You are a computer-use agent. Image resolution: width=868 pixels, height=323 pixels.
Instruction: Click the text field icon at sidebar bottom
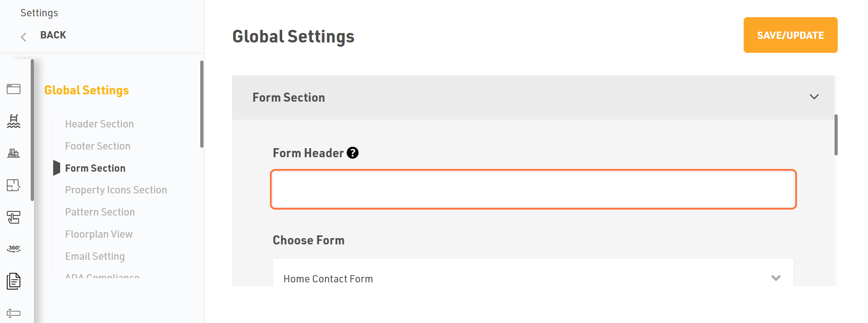14,313
